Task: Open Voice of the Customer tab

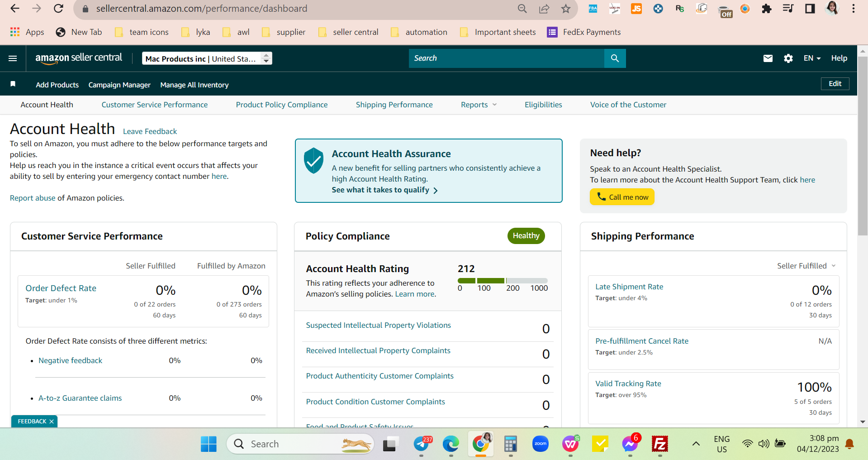Action: pos(628,105)
